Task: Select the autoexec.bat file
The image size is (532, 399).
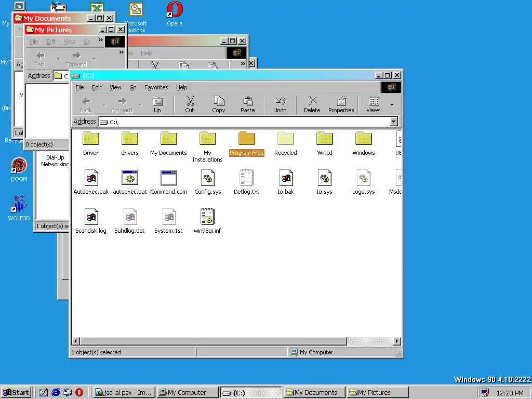Action: point(129,182)
